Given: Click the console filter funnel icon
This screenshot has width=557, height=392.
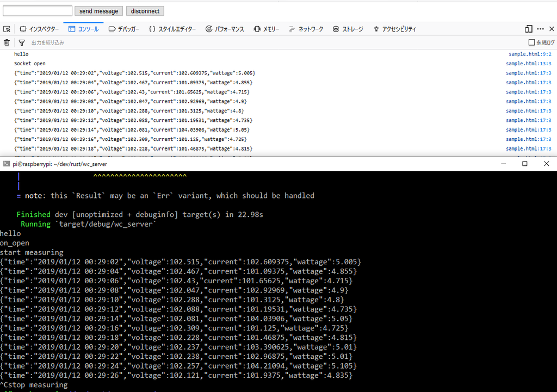Looking at the screenshot, I should (21, 42).
